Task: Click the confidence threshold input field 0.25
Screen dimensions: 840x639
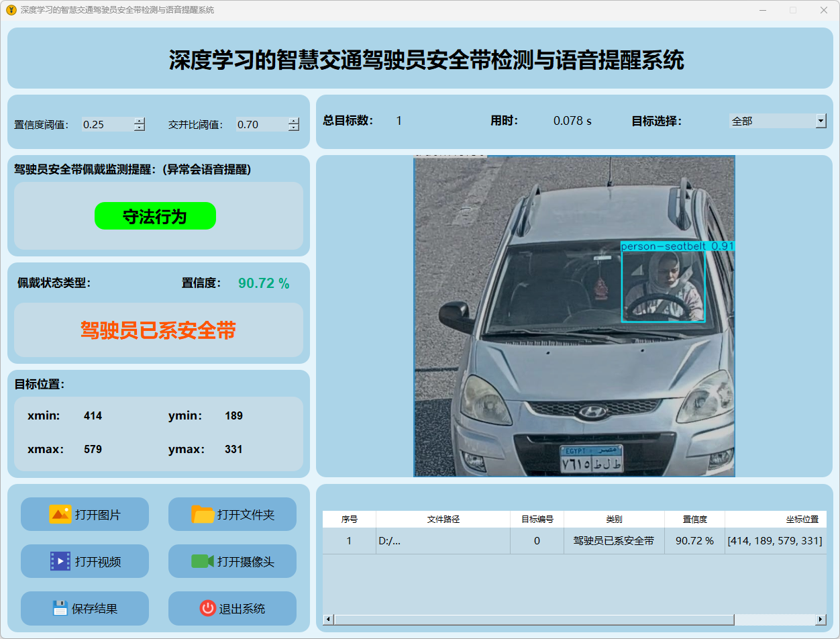Action: 106,124
